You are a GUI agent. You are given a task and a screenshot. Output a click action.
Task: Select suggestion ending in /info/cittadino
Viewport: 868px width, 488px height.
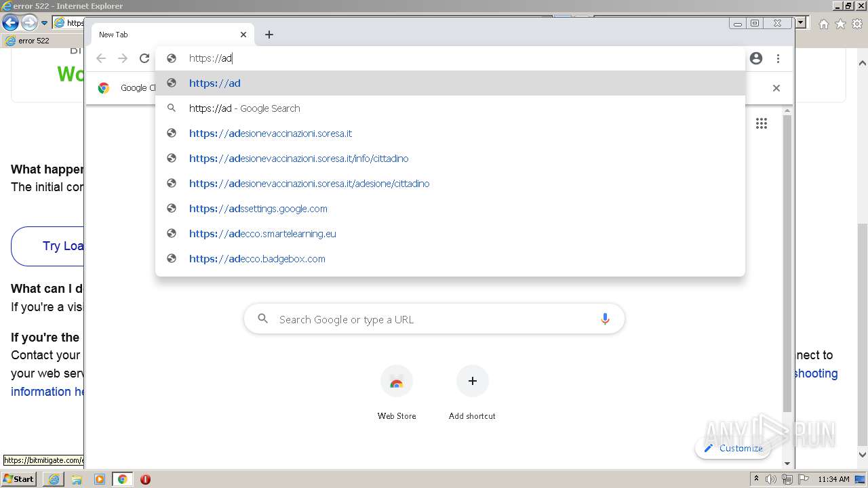pos(450,159)
